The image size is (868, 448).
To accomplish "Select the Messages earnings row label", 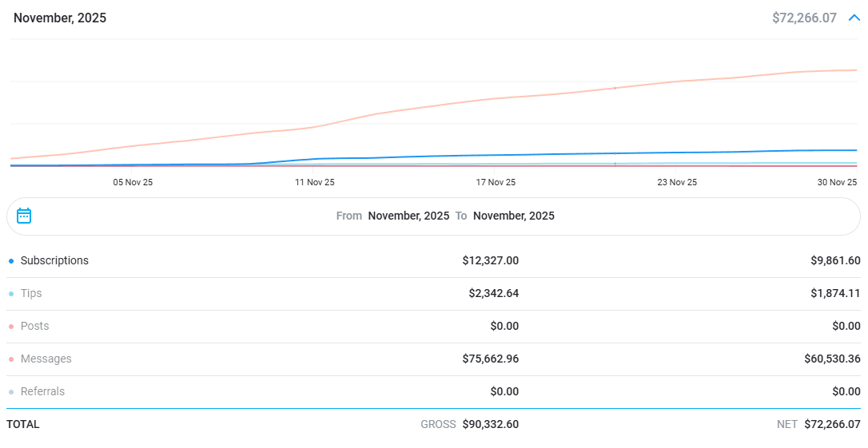I will tap(46, 359).
